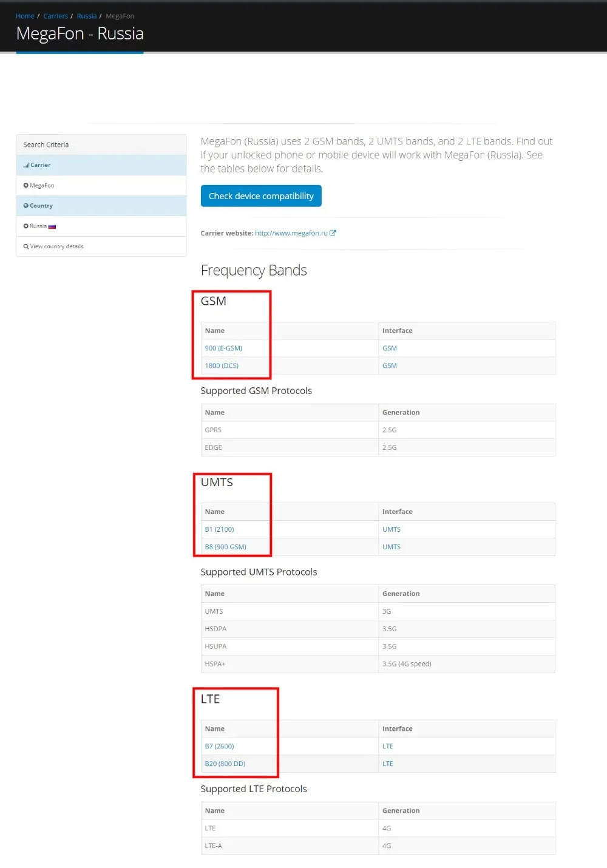Image resolution: width=607 pixels, height=868 pixels.
Task: Open the B7 (2600) band link
Action: (x=219, y=747)
